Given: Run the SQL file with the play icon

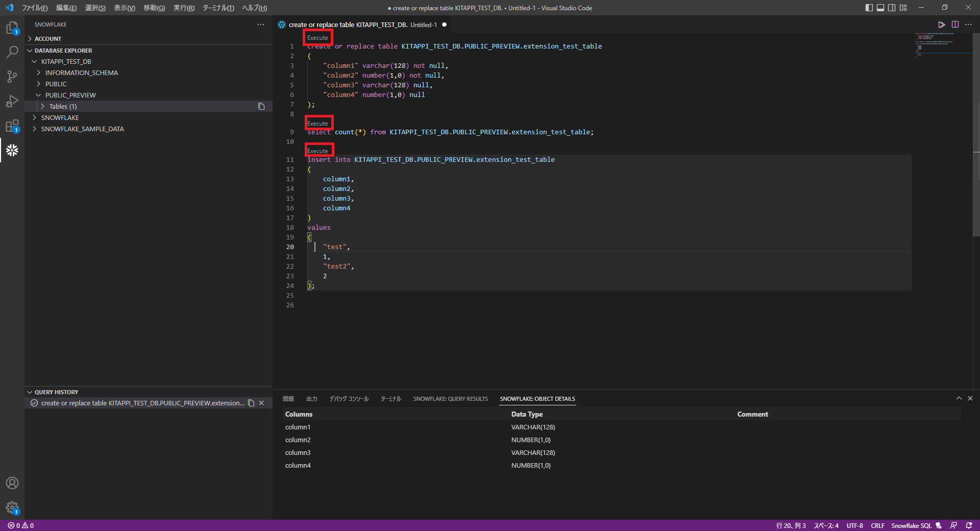Looking at the screenshot, I should [942, 24].
